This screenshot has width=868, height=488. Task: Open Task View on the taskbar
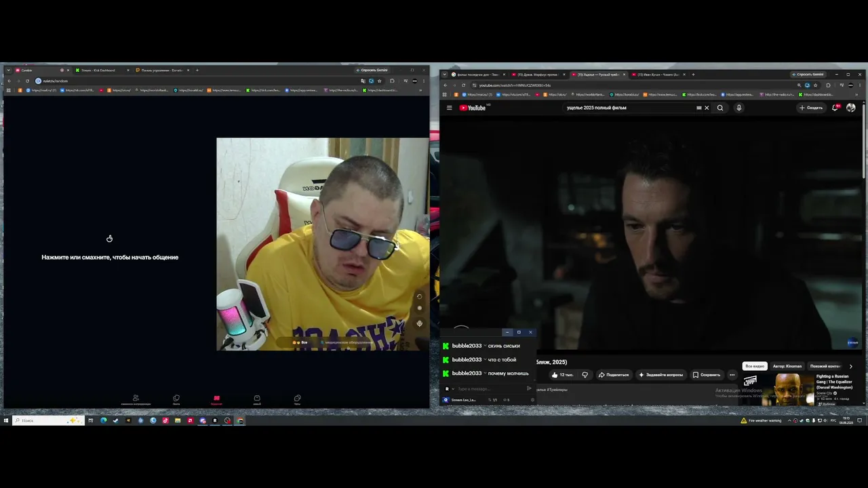(90, 420)
